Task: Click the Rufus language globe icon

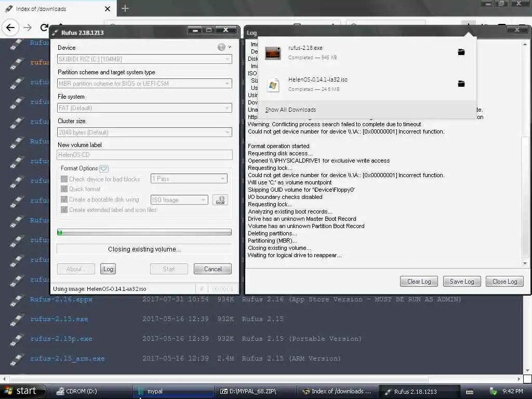Action: (221, 47)
